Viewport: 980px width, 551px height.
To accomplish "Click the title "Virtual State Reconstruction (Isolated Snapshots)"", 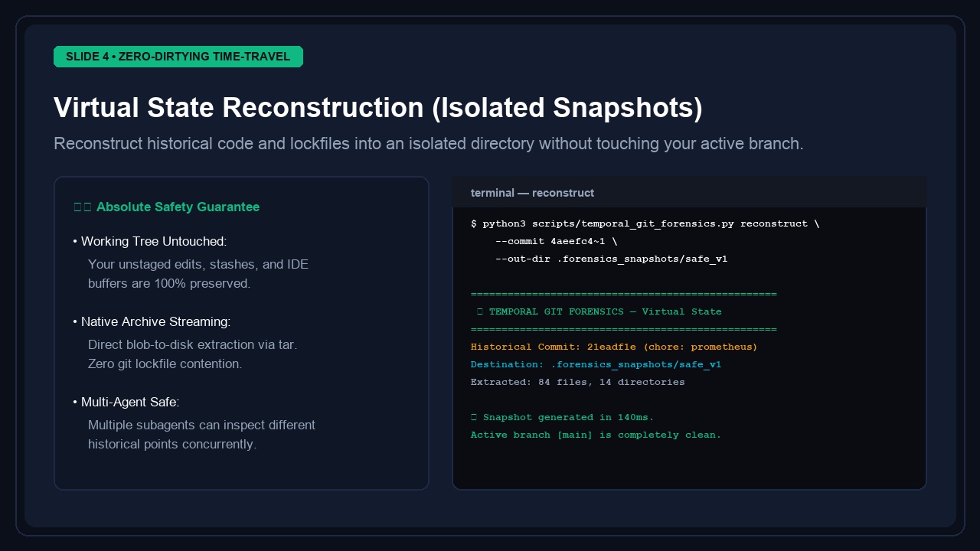I will coord(378,108).
